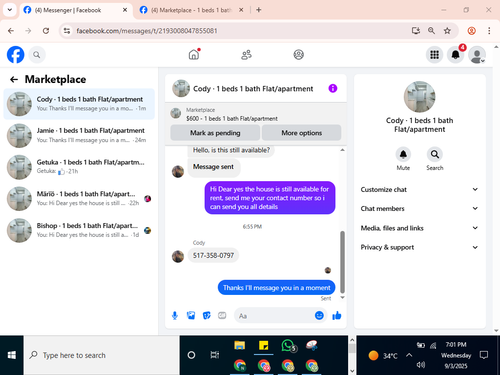Click the Windows search box

102,355
